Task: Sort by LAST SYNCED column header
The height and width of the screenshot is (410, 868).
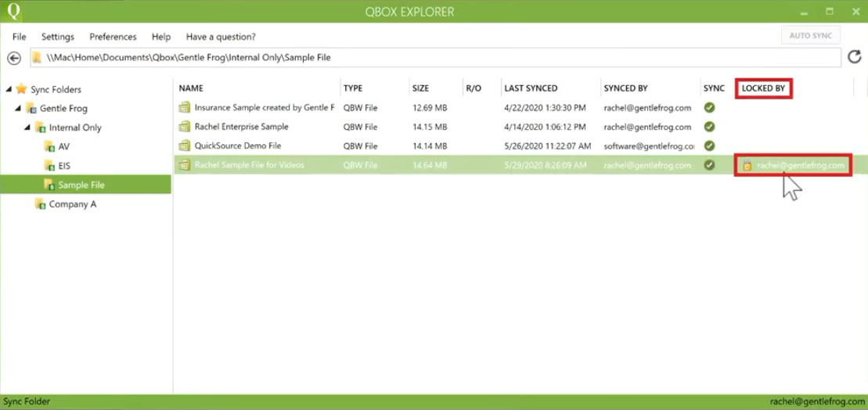Action: coord(531,88)
